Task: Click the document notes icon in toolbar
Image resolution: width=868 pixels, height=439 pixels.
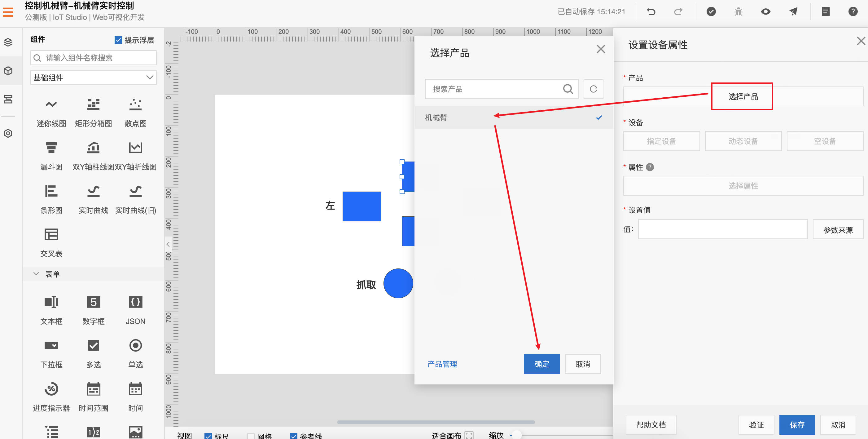Action: pos(826,12)
